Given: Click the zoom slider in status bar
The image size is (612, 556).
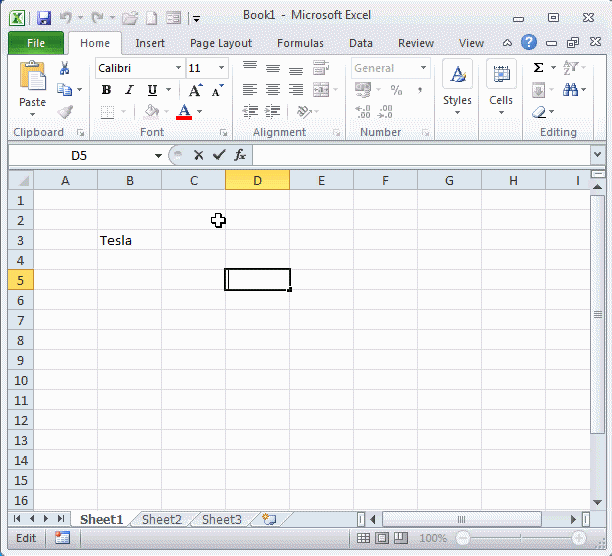Looking at the screenshot, I should coord(520,538).
